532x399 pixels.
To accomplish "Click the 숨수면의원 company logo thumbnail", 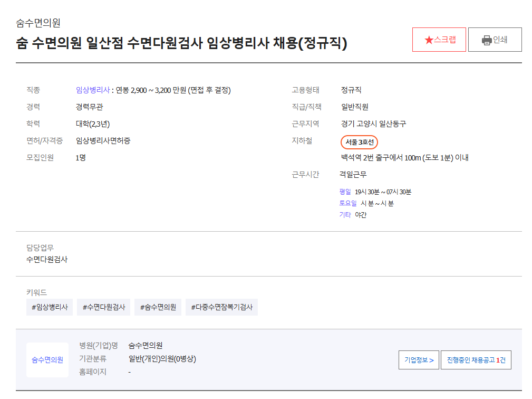I will 47,360.
